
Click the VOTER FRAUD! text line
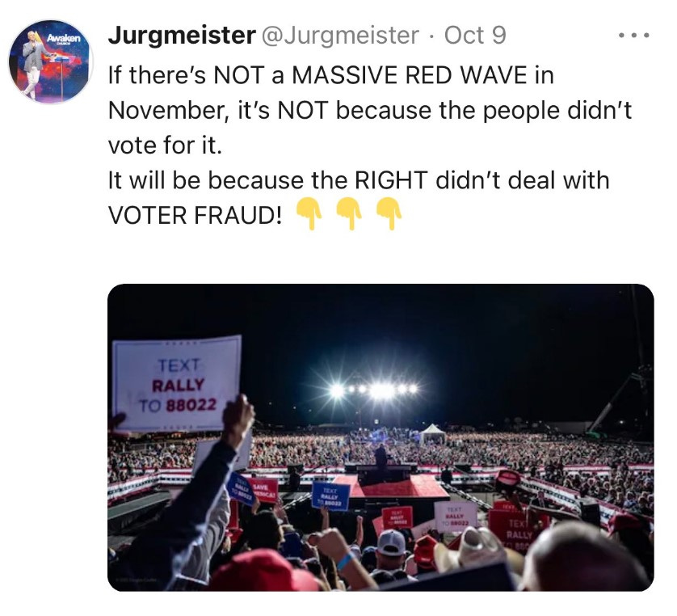point(196,215)
